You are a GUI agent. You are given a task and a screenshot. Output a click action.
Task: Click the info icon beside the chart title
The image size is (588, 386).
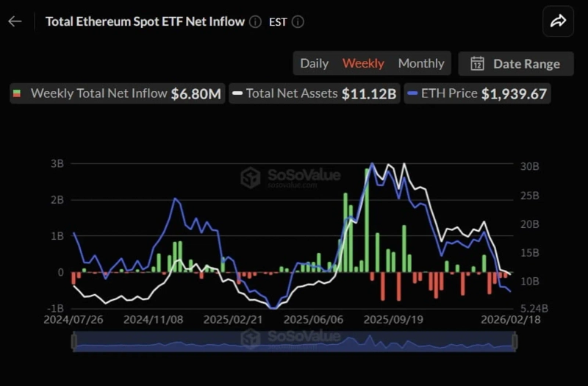(x=255, y=21)
